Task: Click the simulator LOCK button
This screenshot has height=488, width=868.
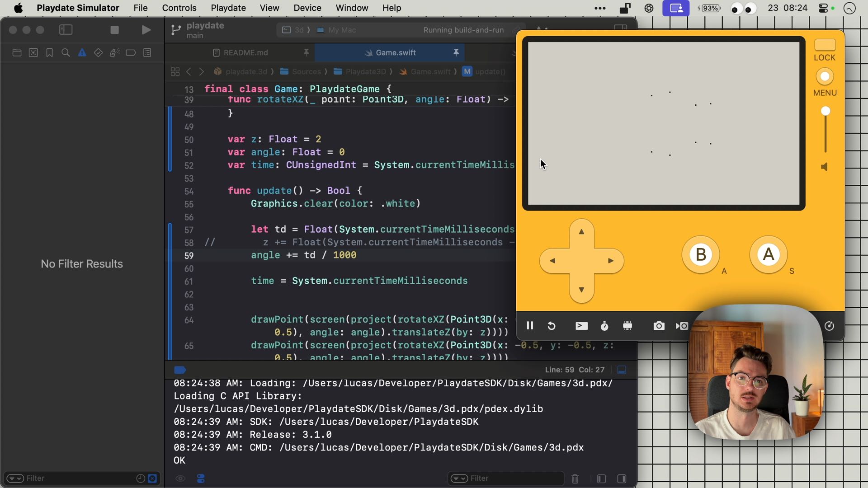Action: (x=825, y=45)
